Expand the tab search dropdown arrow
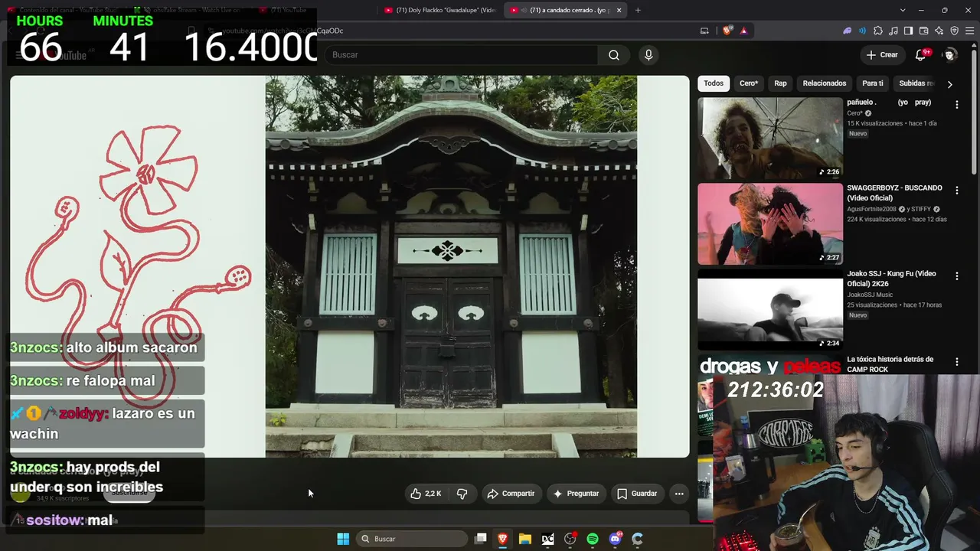 [903, 10]
